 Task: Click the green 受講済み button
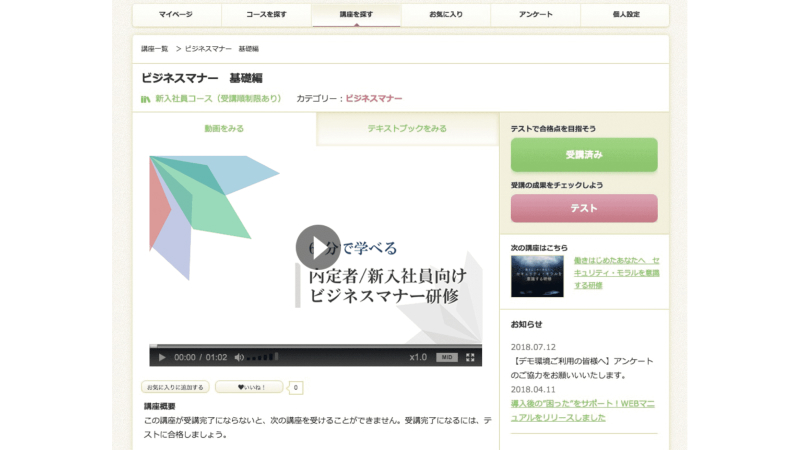tap(584, 155)
